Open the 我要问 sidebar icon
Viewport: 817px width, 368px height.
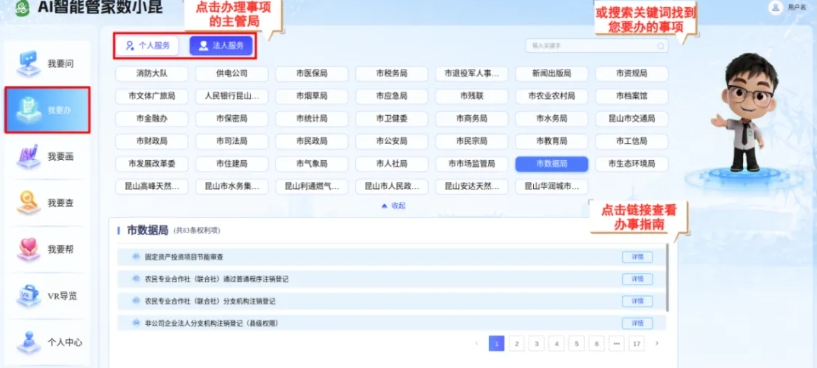(x=29, y=64)
